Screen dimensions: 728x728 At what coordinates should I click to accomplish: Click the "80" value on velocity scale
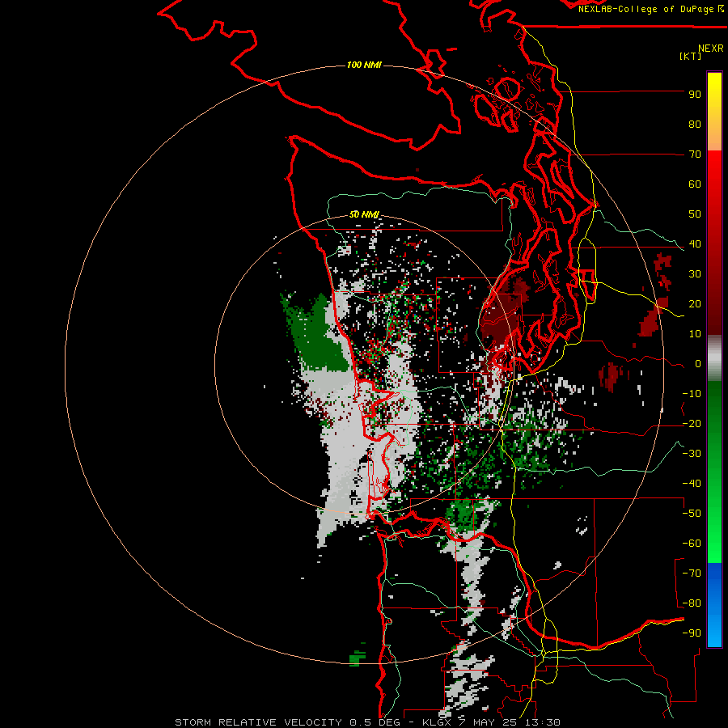tap(695, 125)
